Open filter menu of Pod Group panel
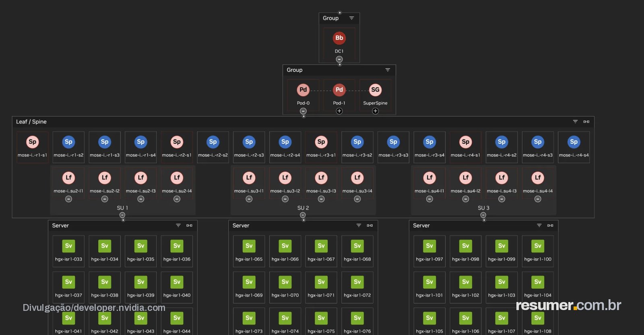 [388, 70]
